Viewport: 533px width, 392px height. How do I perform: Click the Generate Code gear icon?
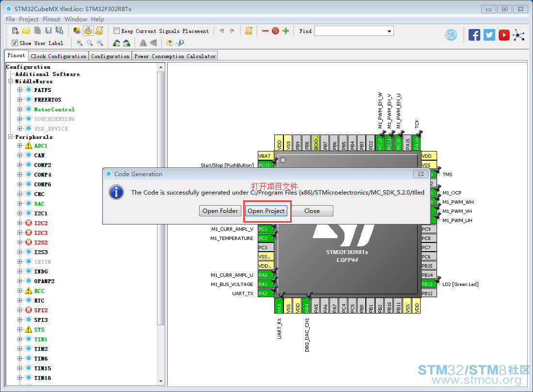pyautogui.click(x=88, y=31)
